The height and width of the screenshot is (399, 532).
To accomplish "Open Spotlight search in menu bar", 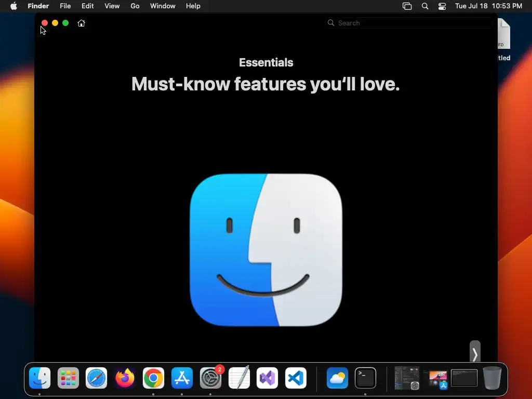I will coord(425,6).
